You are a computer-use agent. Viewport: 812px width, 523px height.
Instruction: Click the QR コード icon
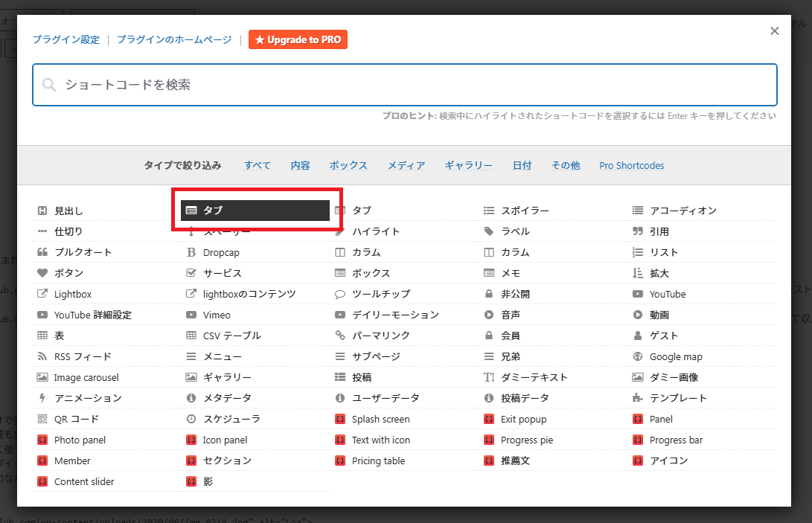click(x=42, y=419)
